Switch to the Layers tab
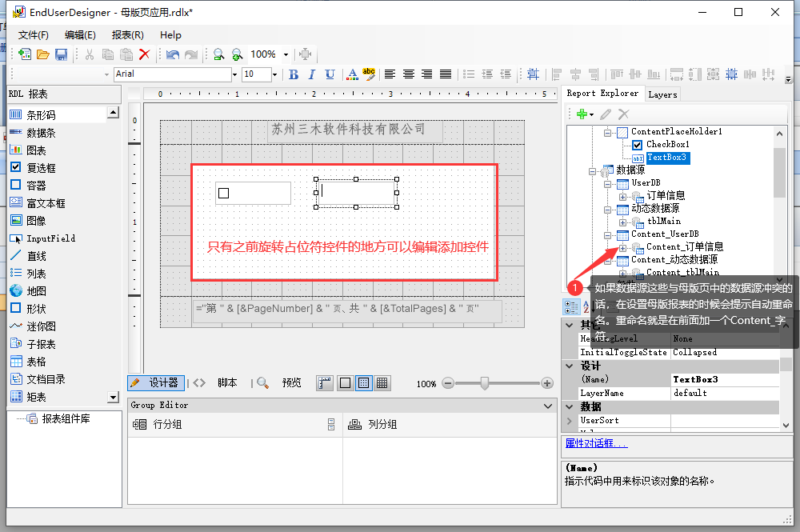The height and width of the screenshot is (532, 800). pos(662,94)
